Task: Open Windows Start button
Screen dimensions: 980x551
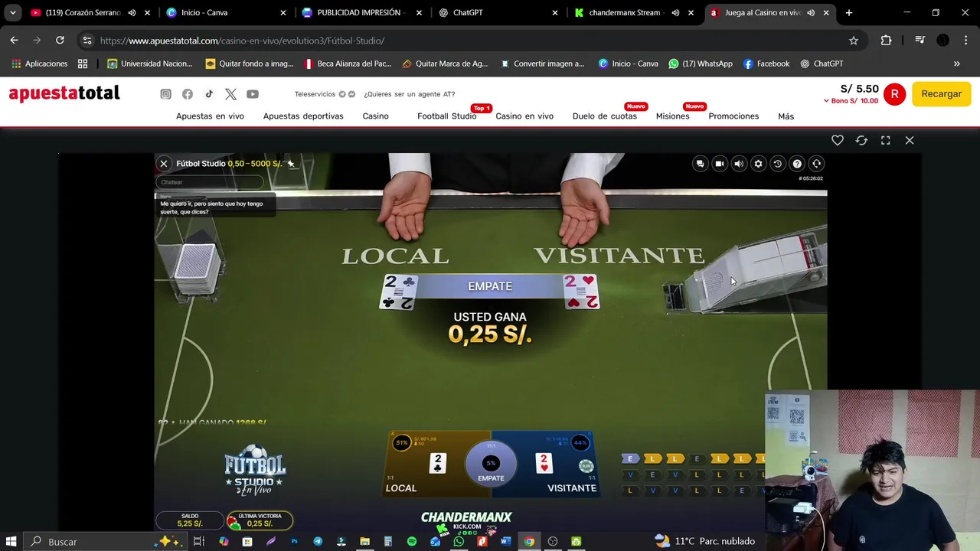Action: [x=11, y=541]
